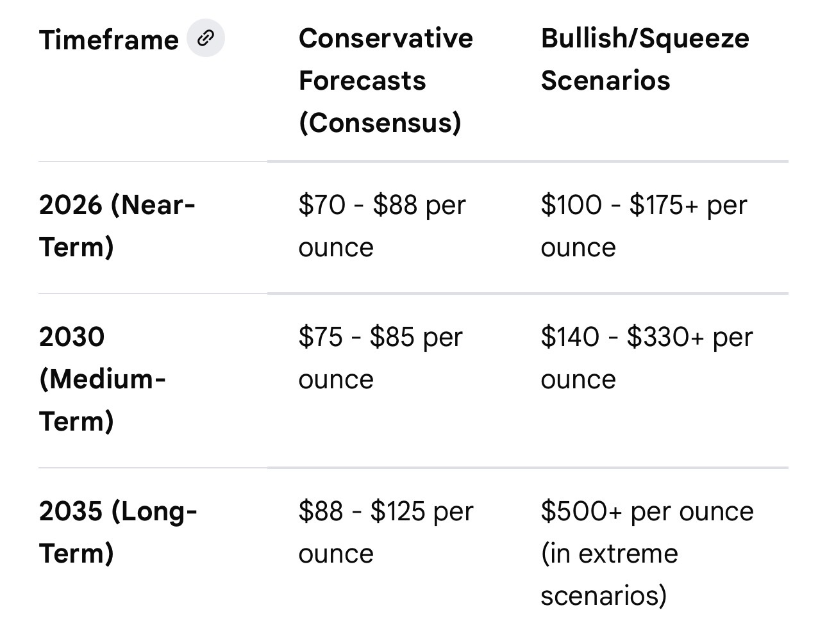
Task: Click the 2030 (Medium-Term) row label
Action: point(103,379)
